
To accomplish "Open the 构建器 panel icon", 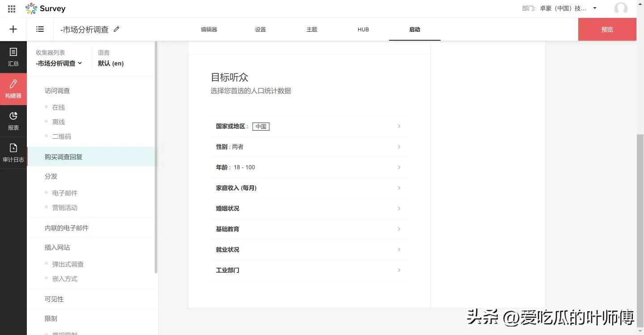I will coord(13,89).
